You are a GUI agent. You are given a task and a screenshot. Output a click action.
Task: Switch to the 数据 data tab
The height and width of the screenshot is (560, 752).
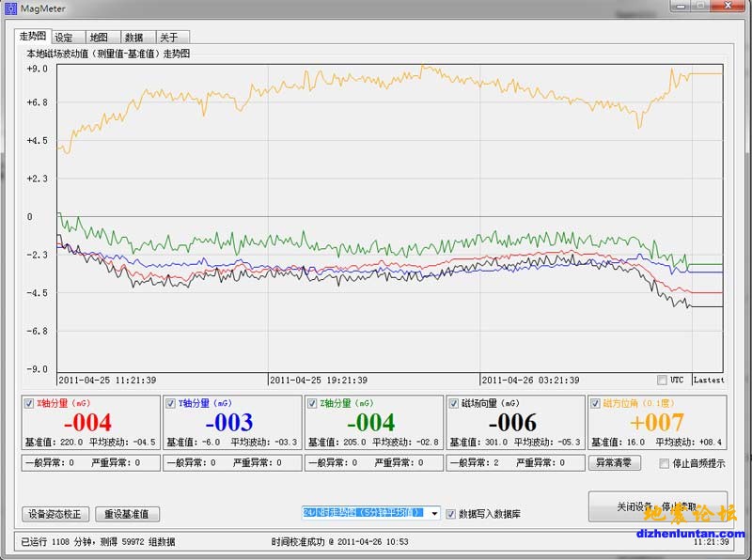(x=134, y=38)
